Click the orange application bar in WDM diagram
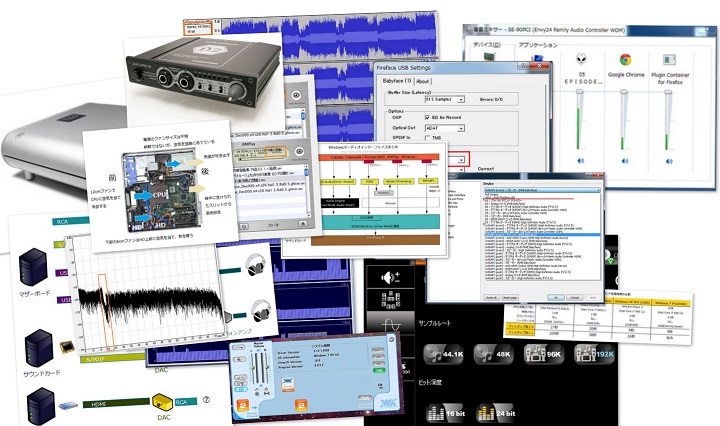This screenshot has width=720, height=426. (x=379, y=157)
